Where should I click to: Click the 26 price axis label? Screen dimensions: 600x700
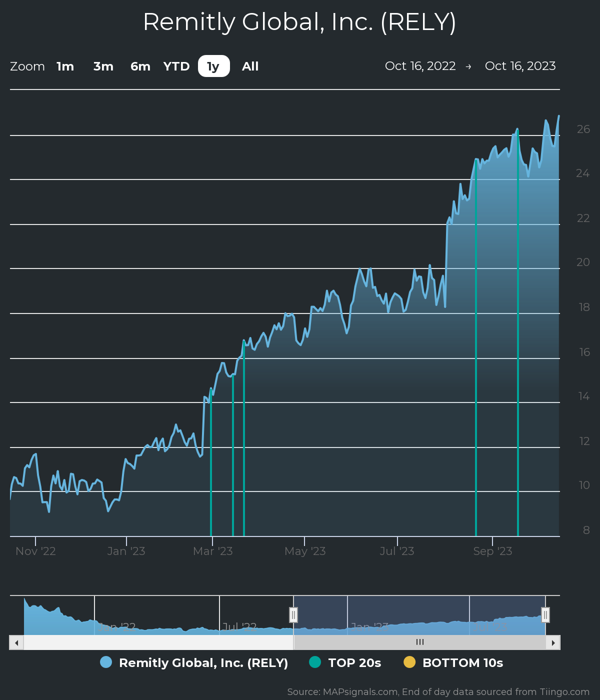click(x=583, y=129)
